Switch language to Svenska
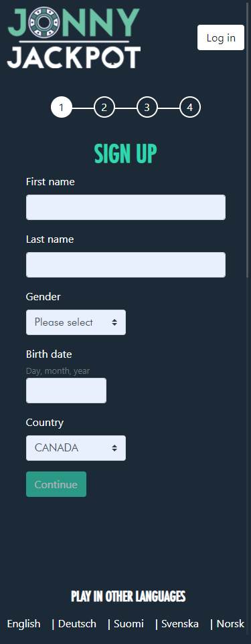251x644 pixels. pyautogui.click(x=180, y=624)
